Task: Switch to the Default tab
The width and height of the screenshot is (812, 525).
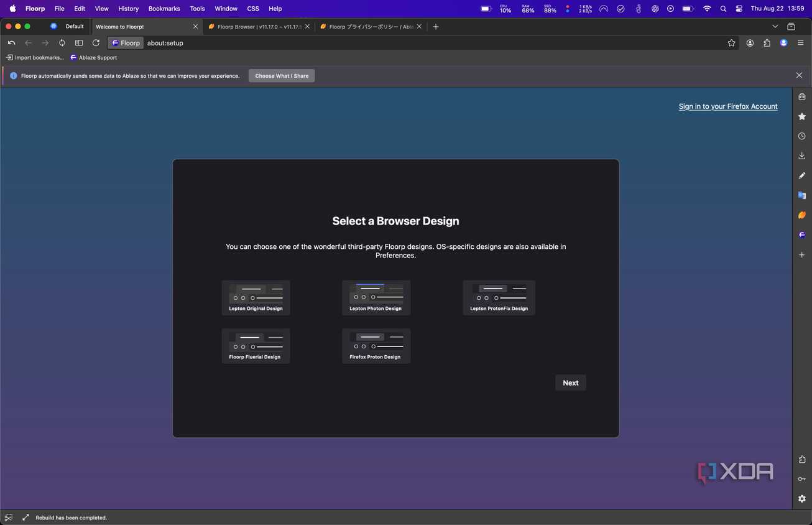Action: [x=67, y=27]
